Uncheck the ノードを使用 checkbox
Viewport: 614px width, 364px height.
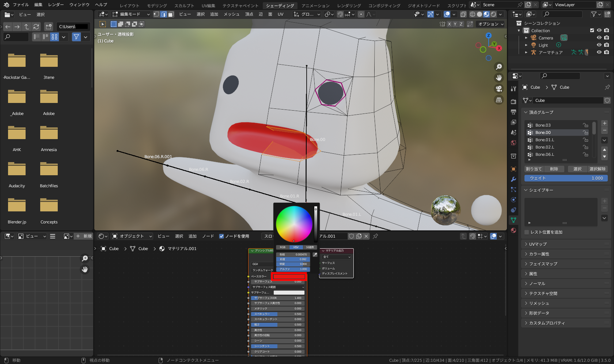tap(221, 236)
